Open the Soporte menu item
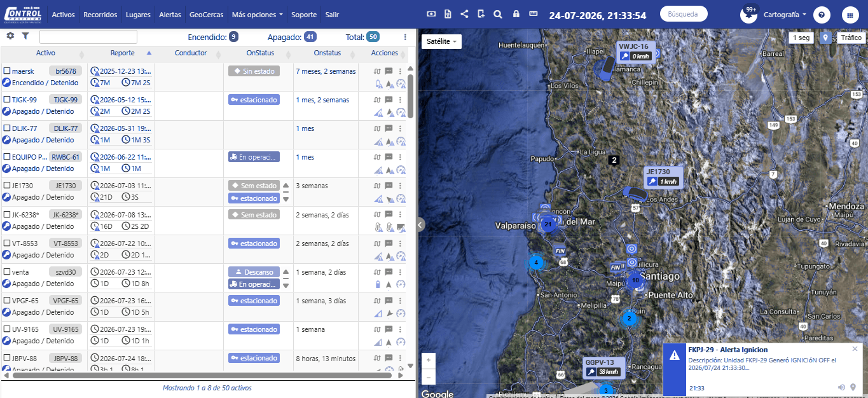 [304, 14]
